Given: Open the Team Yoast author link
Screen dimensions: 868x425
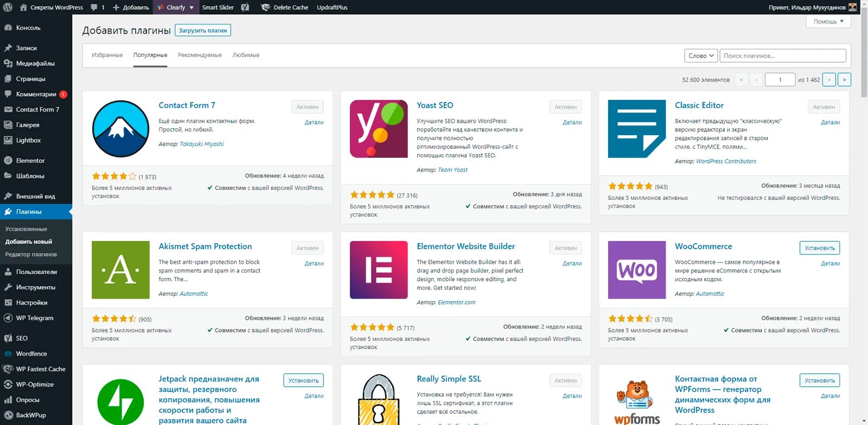Looking at the screenshot, I should pyautogui.click(x=452, y=170).
